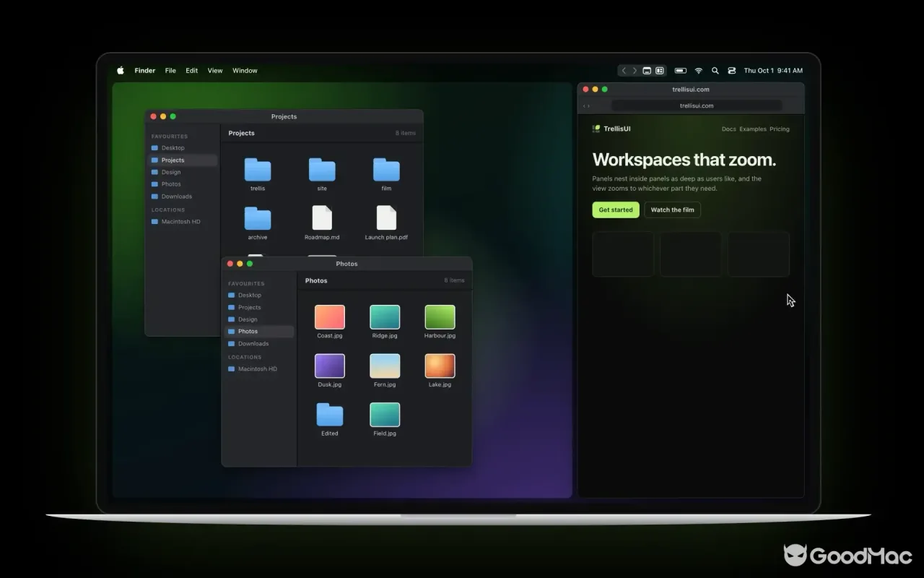Select the Field.jpg thumbnail
Image resolution: width=924 pixels, height=578 pixels.
pyautogui.click(x=385, y=415)
